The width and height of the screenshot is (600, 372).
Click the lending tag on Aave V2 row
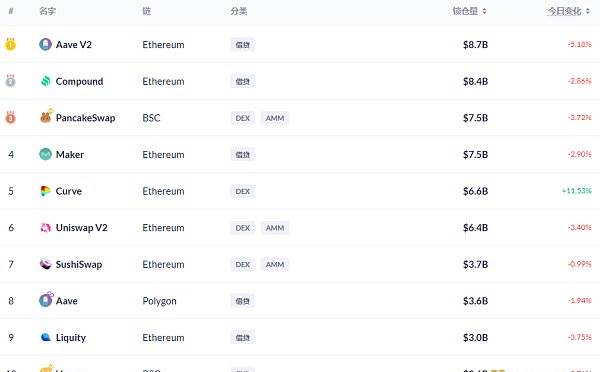pyautogui.click(x=243, y=45)
